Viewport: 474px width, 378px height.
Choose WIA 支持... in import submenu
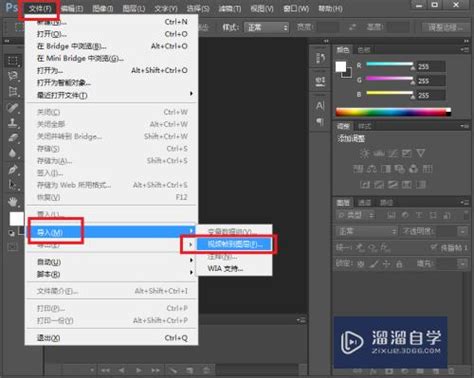234,269
